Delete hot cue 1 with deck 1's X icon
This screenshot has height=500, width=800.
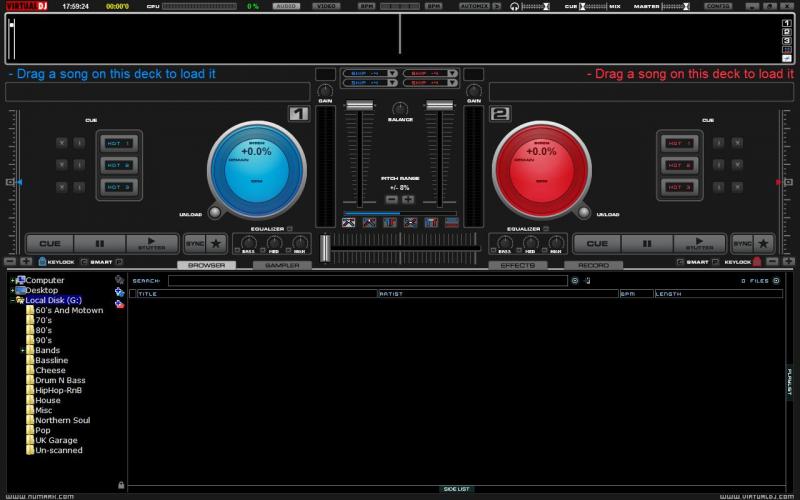click(x=62, y=143)
